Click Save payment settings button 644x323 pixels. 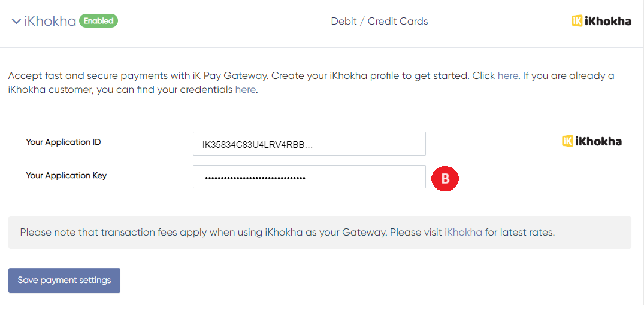[x=64, y=281]
